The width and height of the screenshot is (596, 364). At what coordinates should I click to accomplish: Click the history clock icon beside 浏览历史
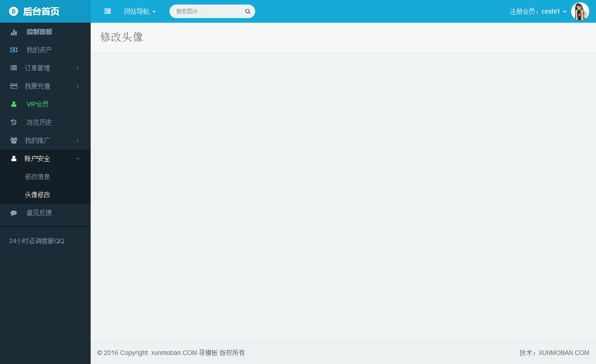pyautogui.click(x=14, y=122)
